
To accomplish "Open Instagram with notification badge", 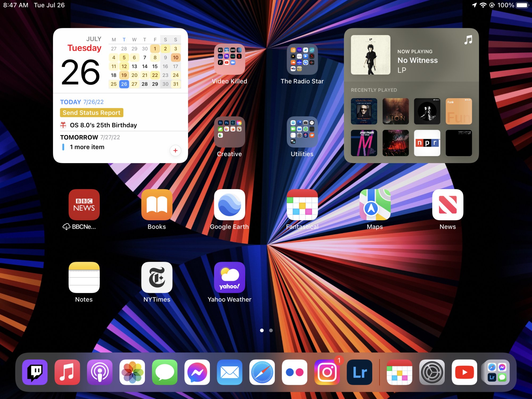I will 327,372.
